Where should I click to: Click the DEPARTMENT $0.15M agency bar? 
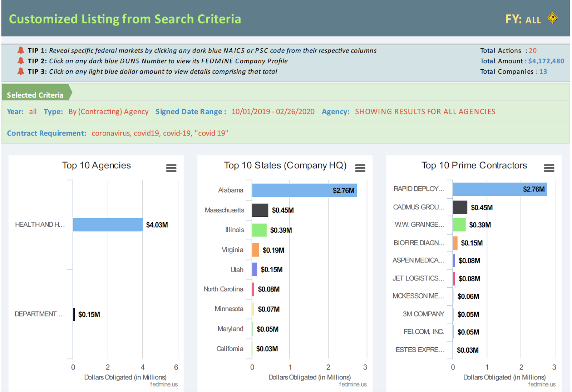[74, 314]
